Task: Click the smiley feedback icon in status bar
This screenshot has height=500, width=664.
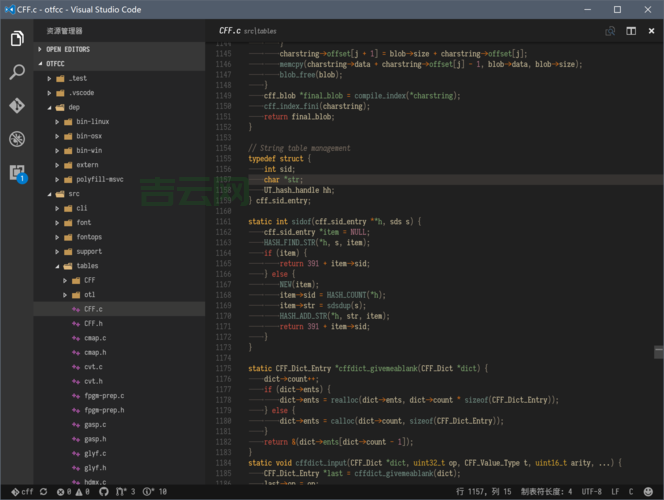Action: [650, 492]
